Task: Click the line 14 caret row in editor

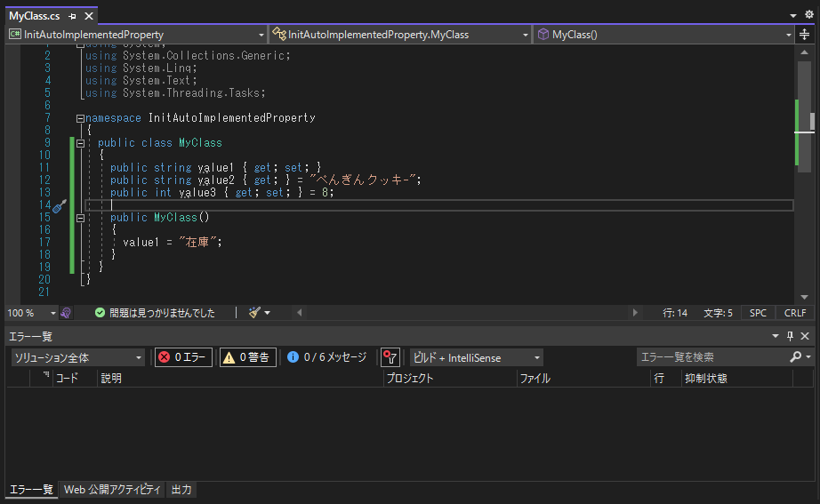Action: [438, 205]
